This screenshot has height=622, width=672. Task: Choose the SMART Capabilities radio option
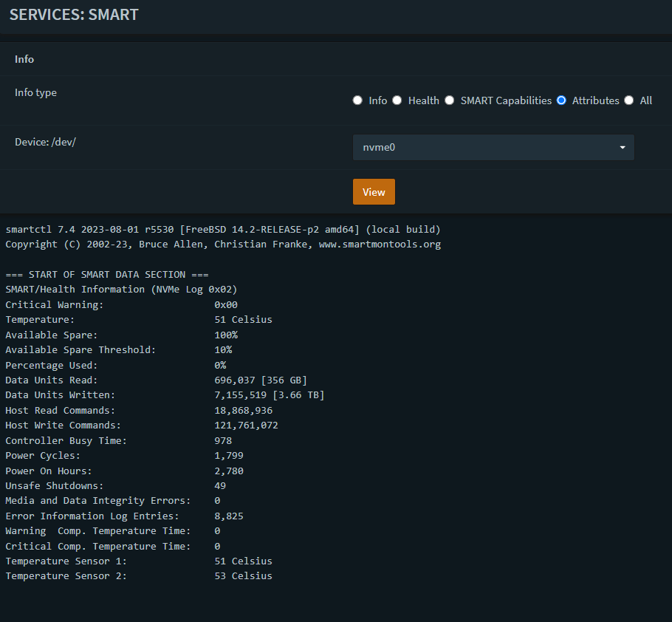[449, 100]
